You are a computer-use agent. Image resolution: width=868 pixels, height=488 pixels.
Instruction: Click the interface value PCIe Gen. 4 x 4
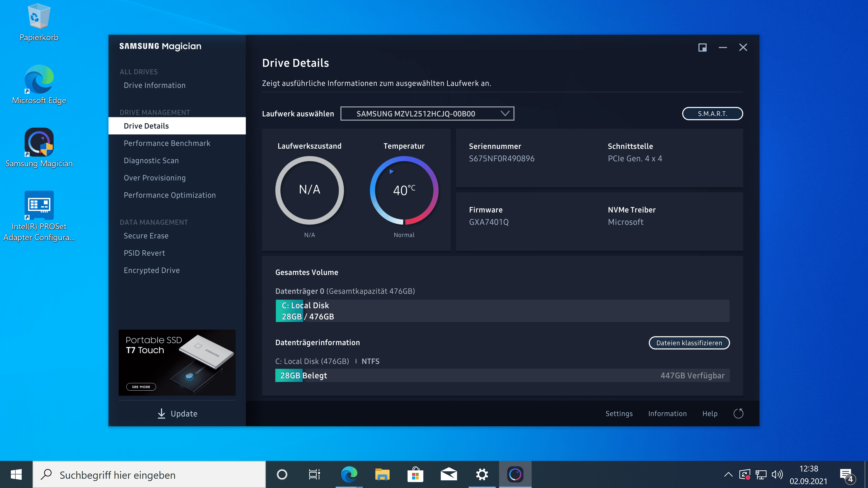[635, 159]
